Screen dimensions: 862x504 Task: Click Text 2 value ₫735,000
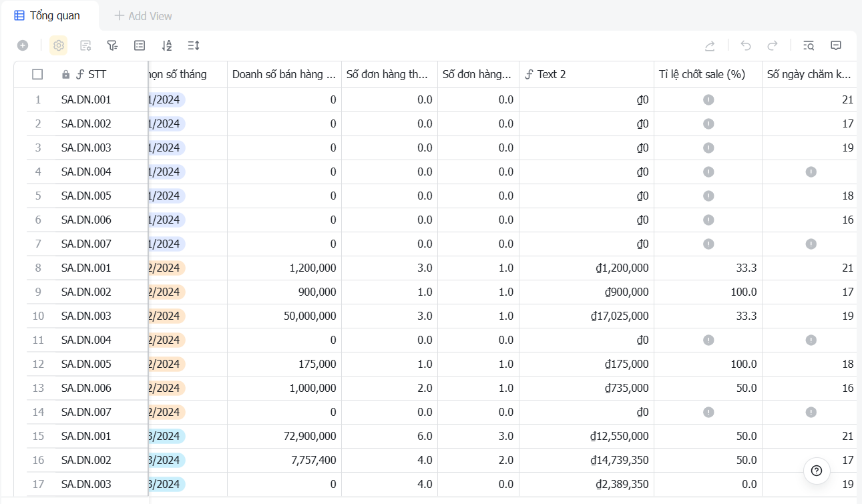(x=626, y=388)
